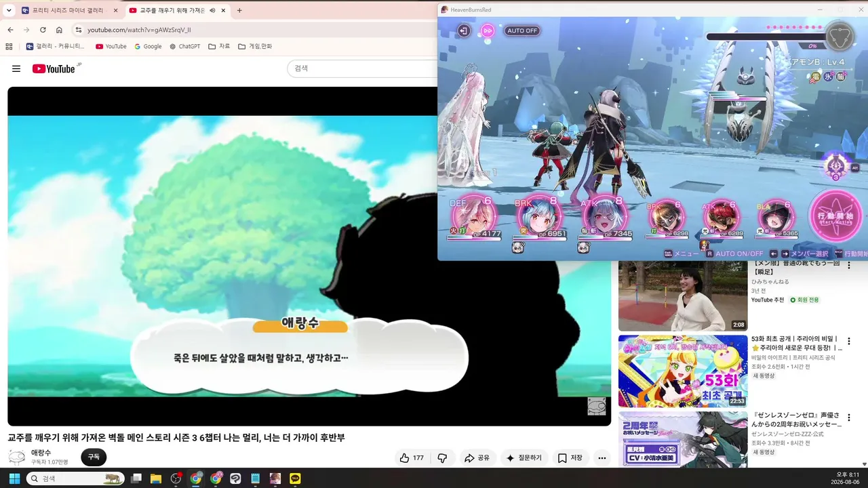Open the ゼンレスゾーンゼロ 2周年 video thumbnail
Viewport: 868px width, 488px height.
coord(683,439)
